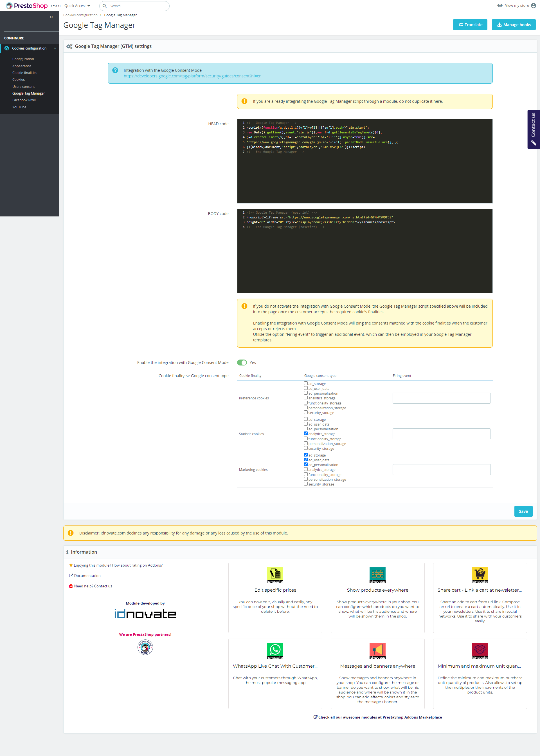
Task: Collapse the Cookies configuration menu section
Action: click(x=55, y=48)
